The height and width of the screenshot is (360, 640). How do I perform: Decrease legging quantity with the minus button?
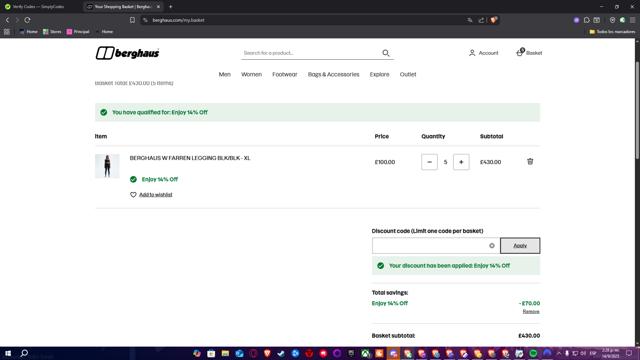(429, 162)
